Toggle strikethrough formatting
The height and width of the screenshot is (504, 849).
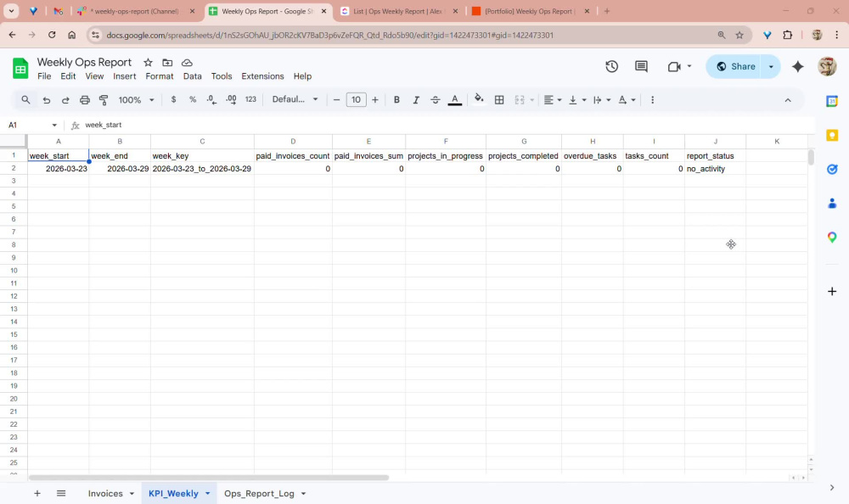point(435,99)
